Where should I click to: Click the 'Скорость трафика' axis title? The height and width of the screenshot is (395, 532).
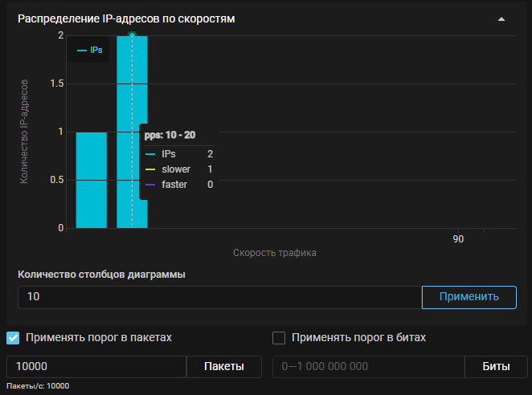click(275, 253)
